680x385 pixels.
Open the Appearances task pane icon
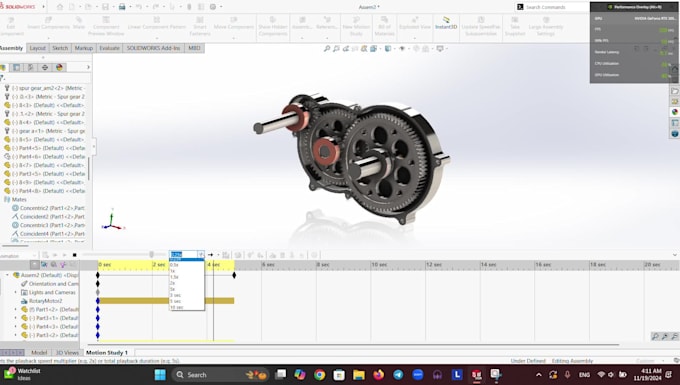click(675, 112)
